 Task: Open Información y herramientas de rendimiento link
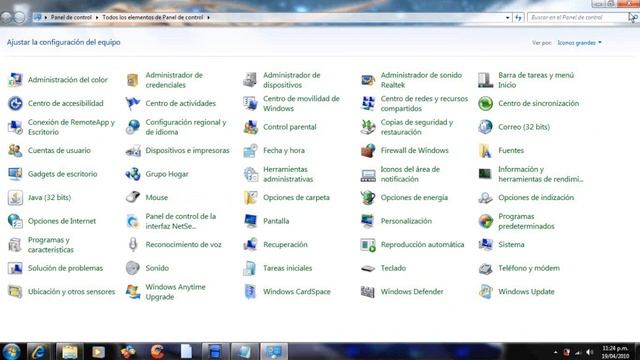tap(540, 174)
